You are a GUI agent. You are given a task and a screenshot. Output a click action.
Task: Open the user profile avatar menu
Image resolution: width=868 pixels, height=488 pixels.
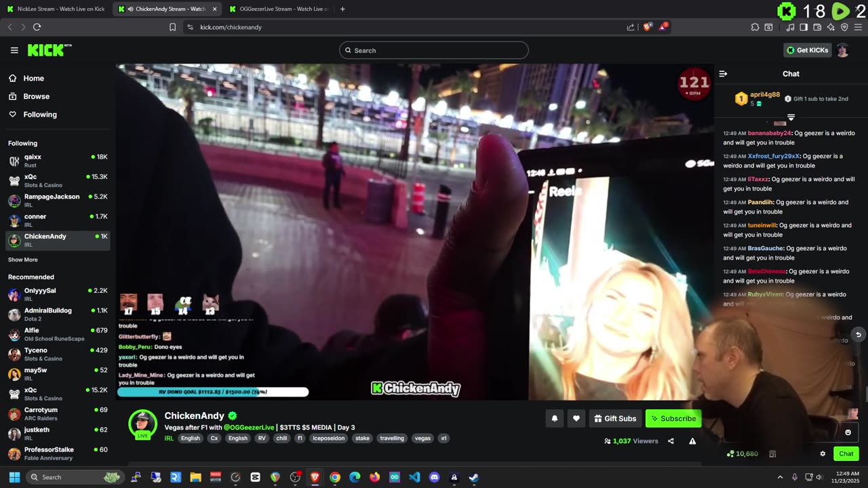pyautogui.click(x=843, y=50)
